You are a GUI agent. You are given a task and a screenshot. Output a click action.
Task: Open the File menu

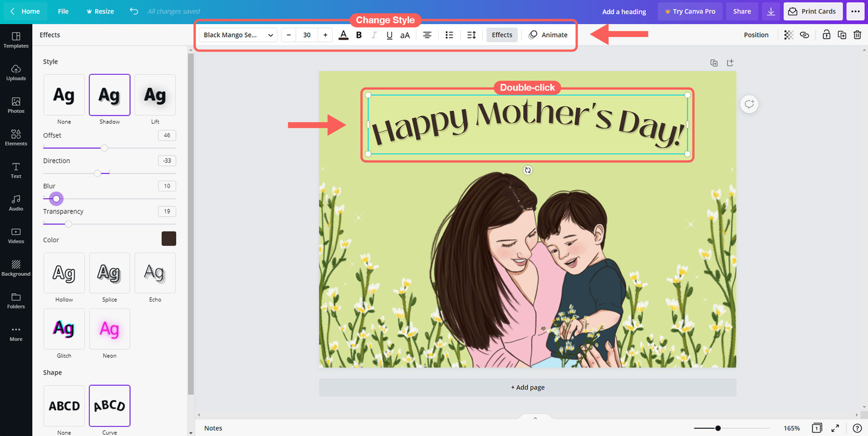tap(63, 12)
